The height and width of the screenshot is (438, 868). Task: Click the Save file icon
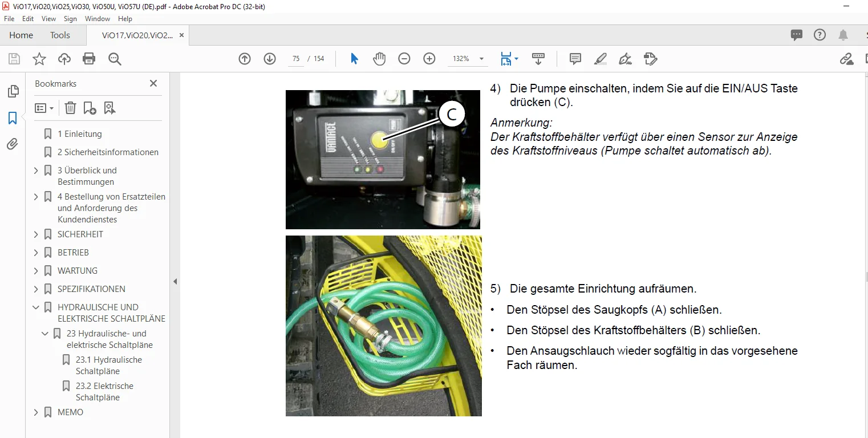(x=14, y=59)
